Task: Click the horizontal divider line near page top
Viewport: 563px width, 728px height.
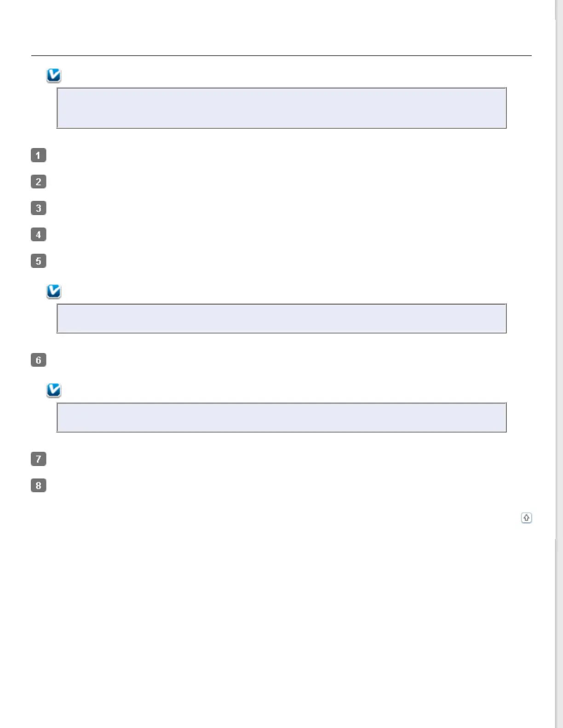Action: [x=281, y=56]
